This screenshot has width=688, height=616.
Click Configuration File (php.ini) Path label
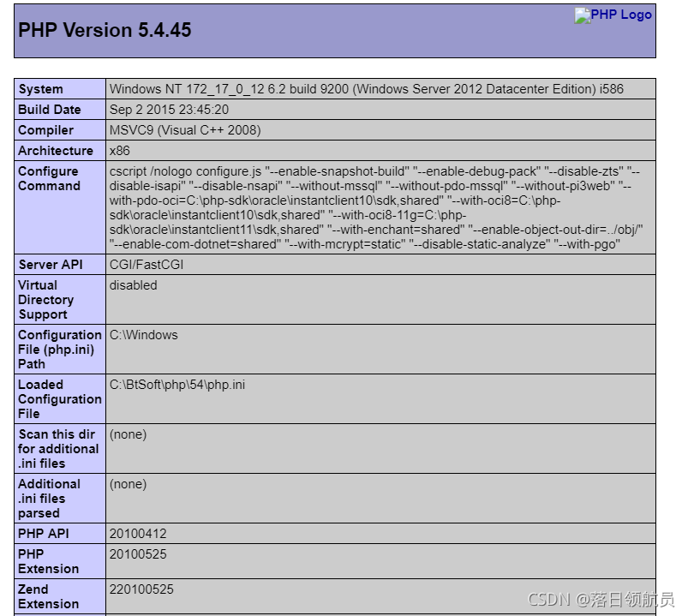60,350
